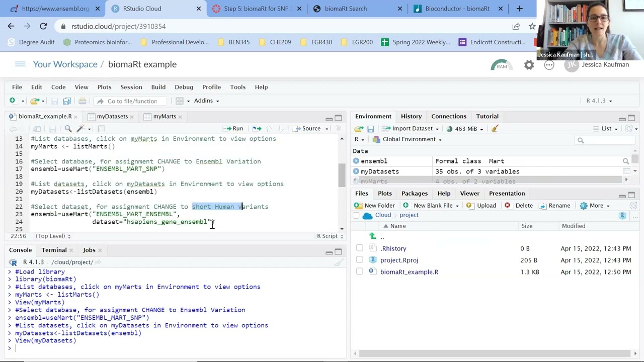The height and width of the screenshot is (362, 644).
Task: Open the Tools menu
Action: tap(238, 87)
